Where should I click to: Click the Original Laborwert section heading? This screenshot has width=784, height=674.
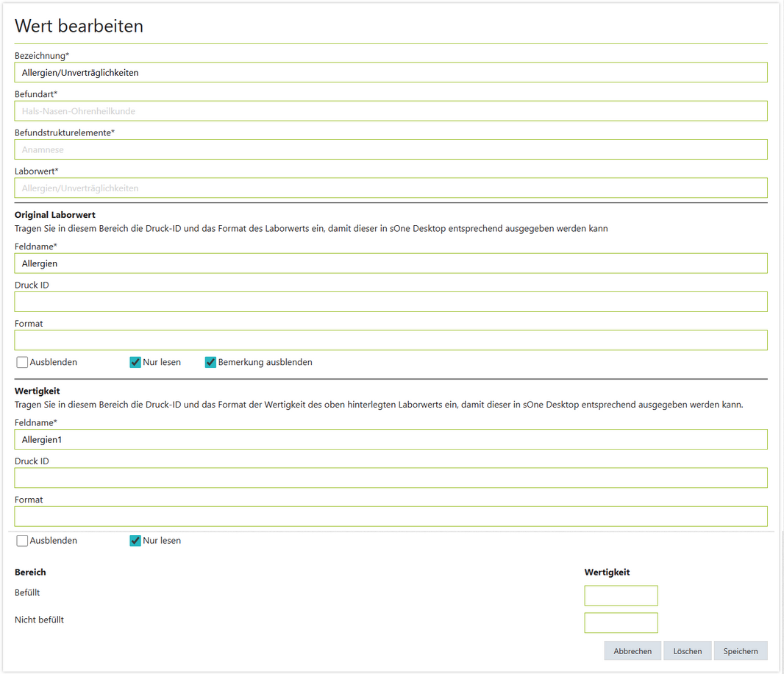[55, 215]
